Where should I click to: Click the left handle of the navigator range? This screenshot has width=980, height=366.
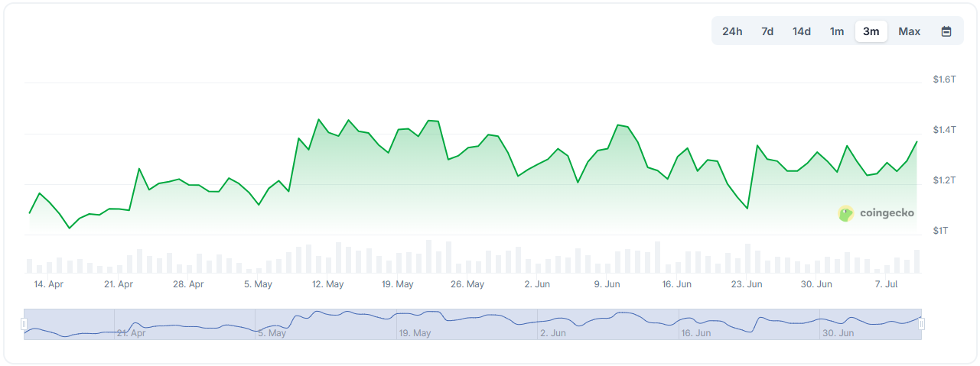coord(24,324)
